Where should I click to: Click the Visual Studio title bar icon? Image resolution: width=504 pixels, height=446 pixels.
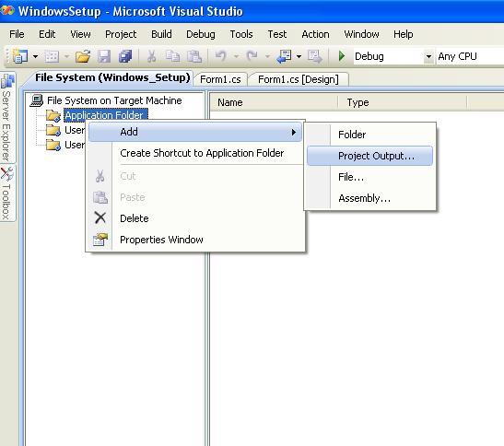click(x=7, y=11)
